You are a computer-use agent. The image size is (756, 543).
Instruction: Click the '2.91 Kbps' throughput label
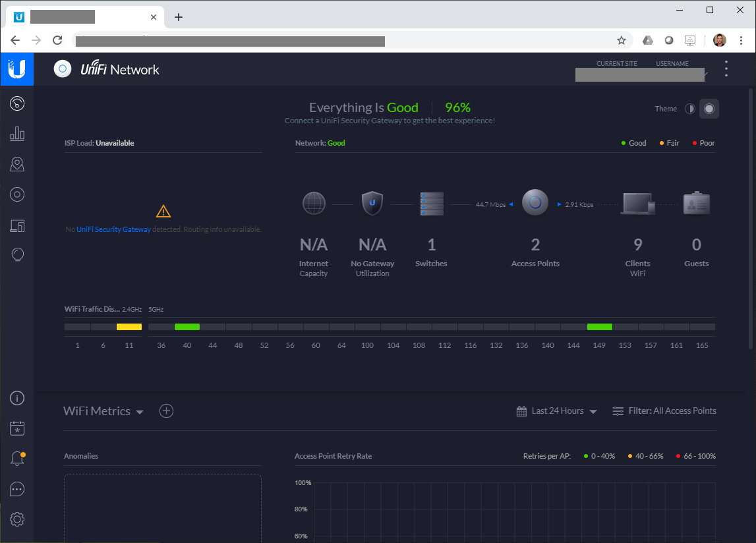[x=579, y=204]
